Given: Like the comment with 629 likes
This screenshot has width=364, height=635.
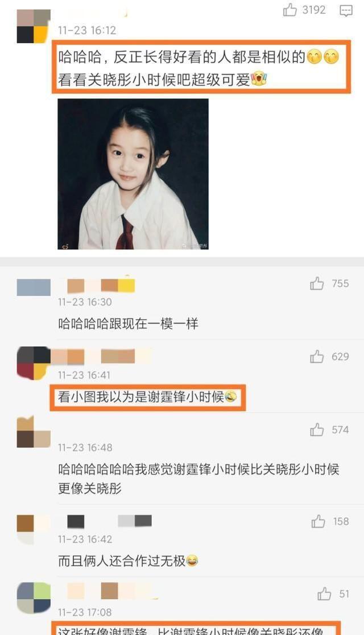Looking at the screenshot, I should [317, 357].
